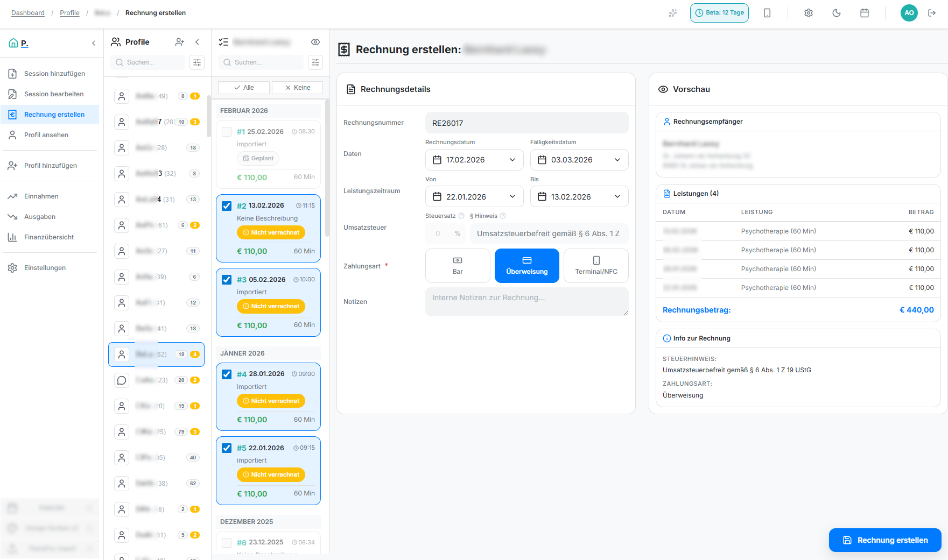Screen dimensions: 948x560
Task: Open Einnahmen in the sidebar menu
Action: (41, 196)
